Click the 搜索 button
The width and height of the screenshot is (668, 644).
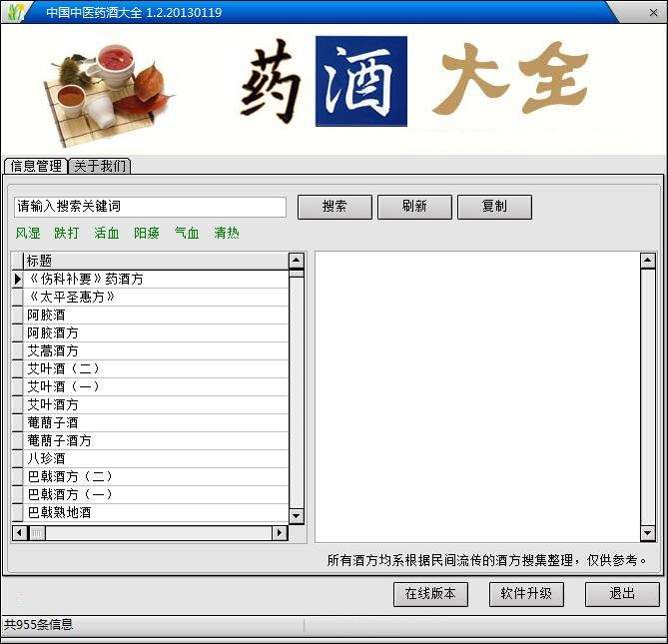(334, 207)
